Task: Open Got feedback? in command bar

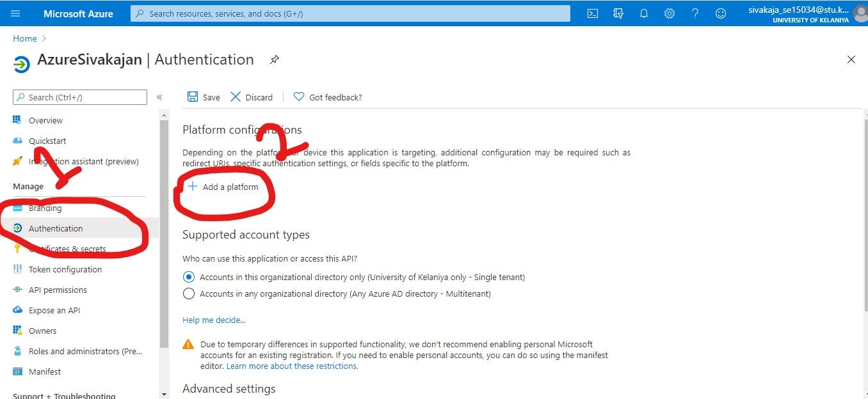Action: coord(328,97)
